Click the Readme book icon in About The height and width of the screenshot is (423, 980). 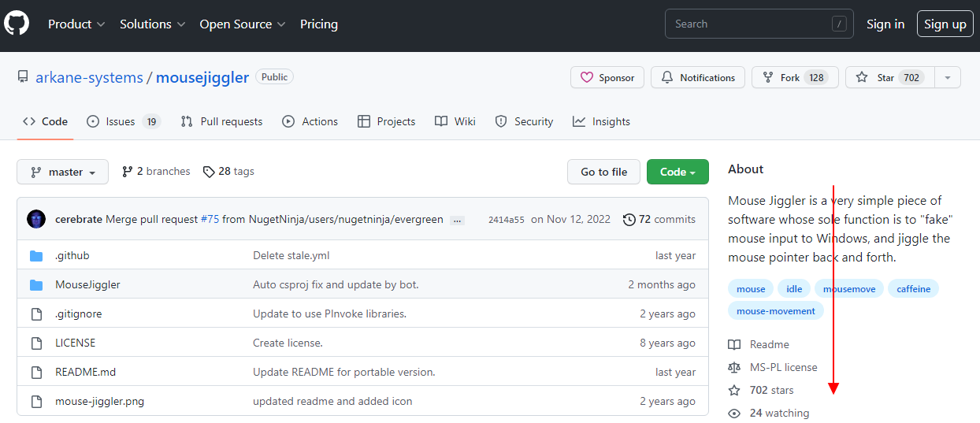(734, 344)
